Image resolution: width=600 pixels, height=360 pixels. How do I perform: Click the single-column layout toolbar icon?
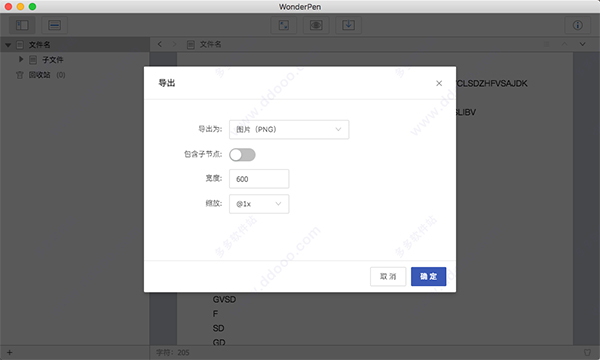54,25
